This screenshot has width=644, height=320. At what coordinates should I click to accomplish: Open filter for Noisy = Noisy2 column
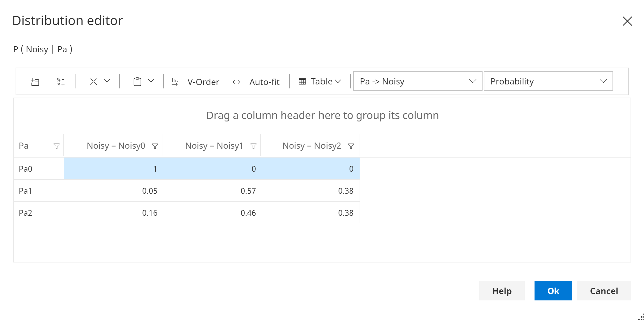click(351, 146)
